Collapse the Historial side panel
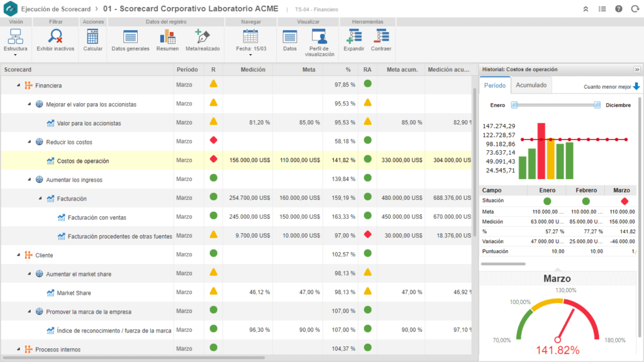Screen dimensions: 644x362 point(636,69)
